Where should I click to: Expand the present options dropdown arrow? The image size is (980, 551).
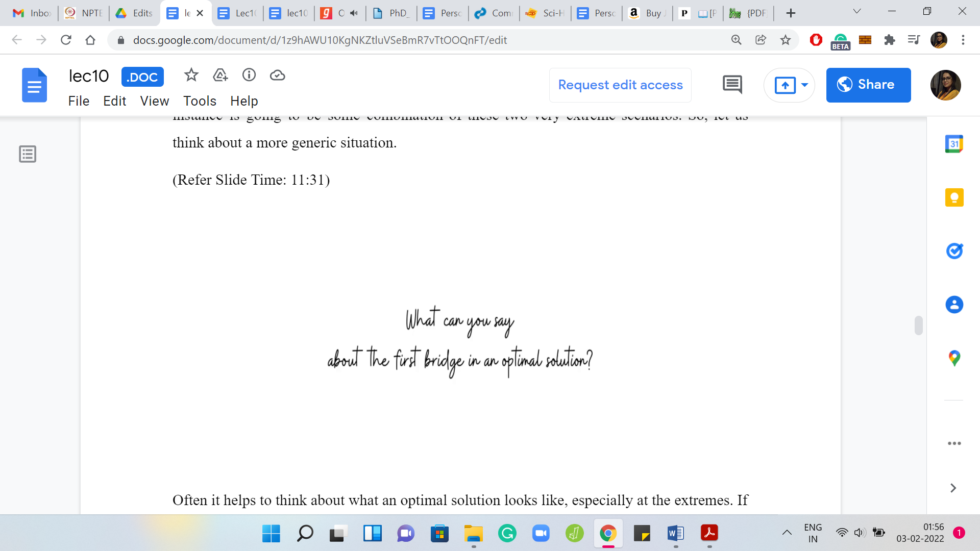(x=805, y=85)
